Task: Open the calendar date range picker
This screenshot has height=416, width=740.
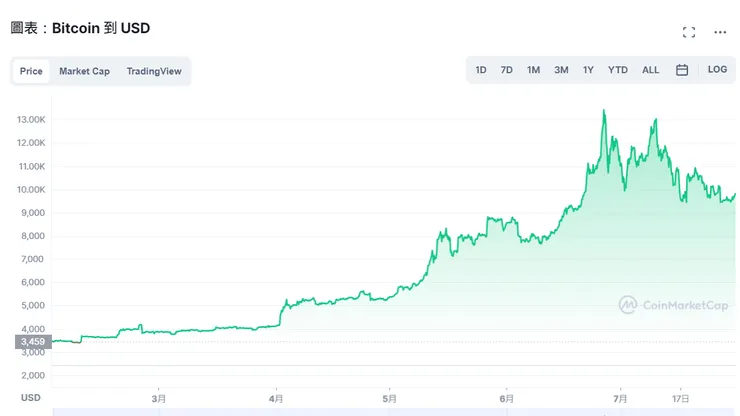Action: [682, 70]
